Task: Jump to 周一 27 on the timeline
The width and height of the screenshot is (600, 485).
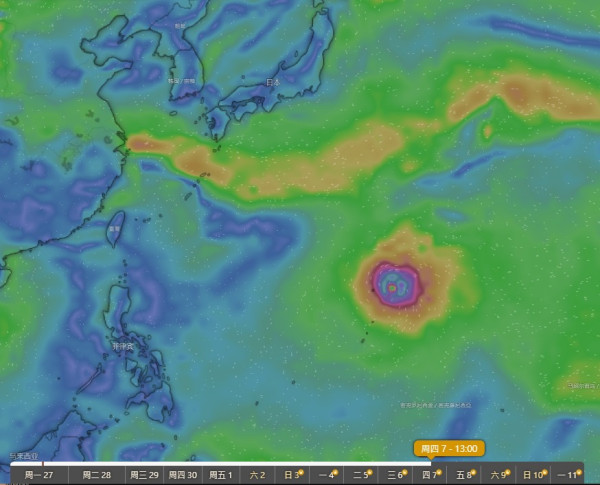Action: (39, 475)
